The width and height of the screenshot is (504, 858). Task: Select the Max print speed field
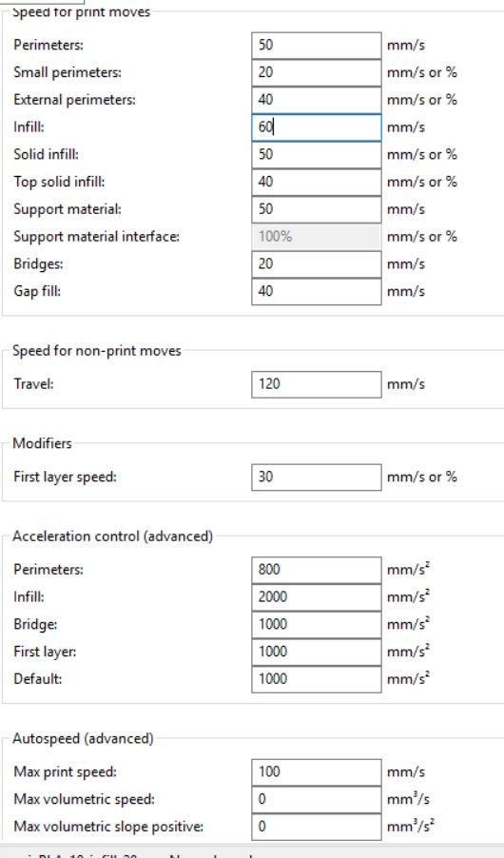(x=317, y=772)
